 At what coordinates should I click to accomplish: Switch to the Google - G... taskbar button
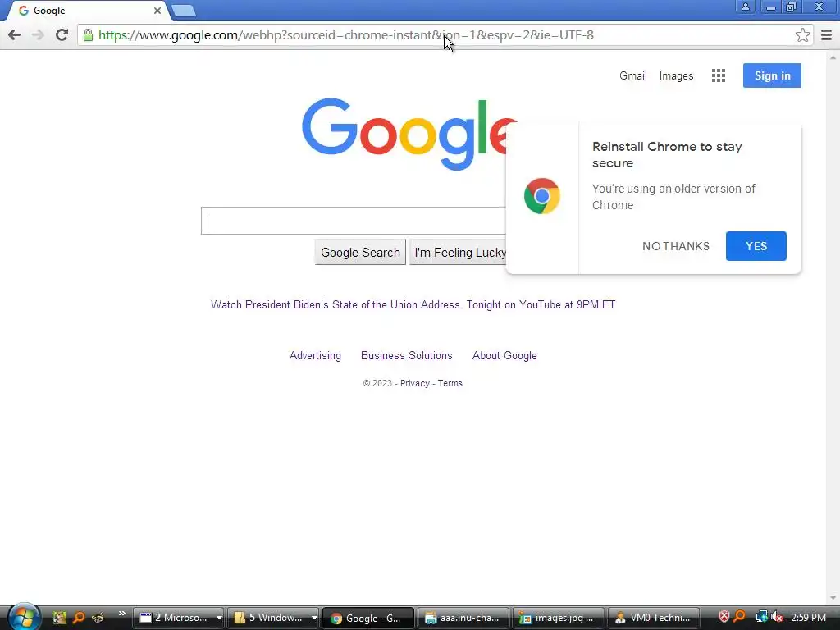click(x=368, y=618)
